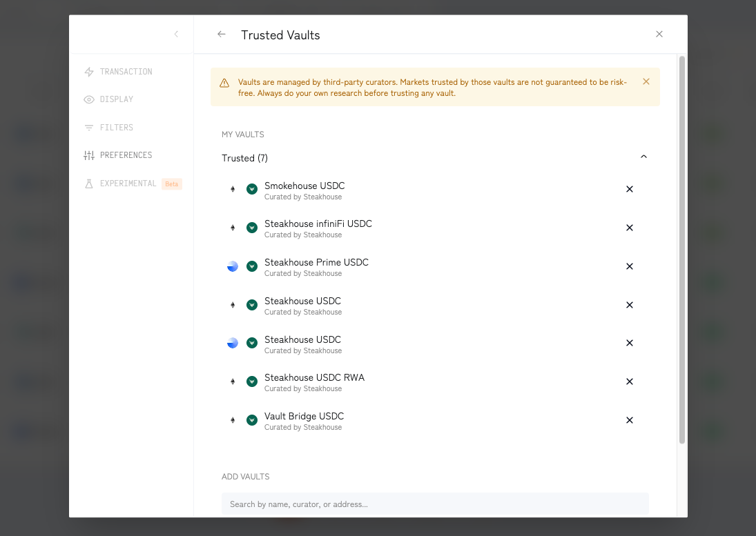
Task: Remove Vault Bridge USDC from trusted vaults
Action: point(629,420)
